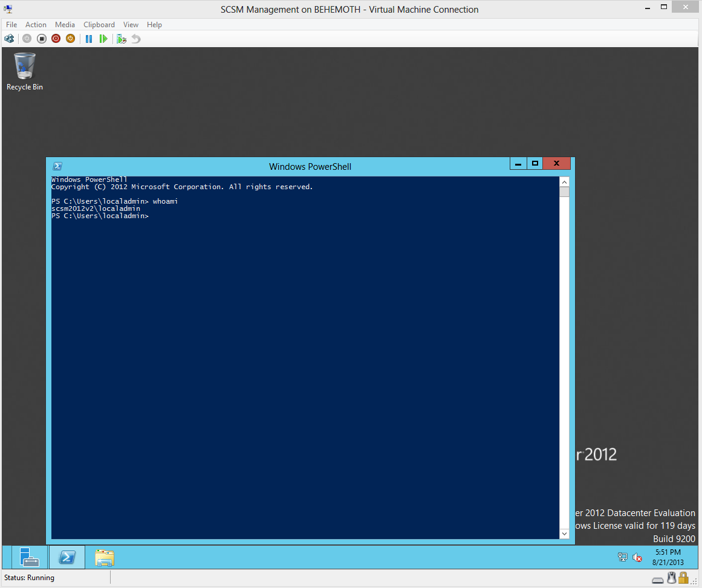Open the Clipboard menu
This screenshot has height=588, width=702.
(99, 25)
